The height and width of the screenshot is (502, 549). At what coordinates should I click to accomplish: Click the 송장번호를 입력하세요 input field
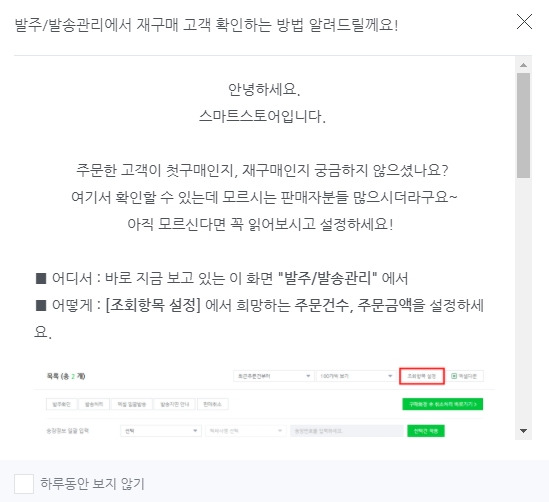click(x=347, y=431)
